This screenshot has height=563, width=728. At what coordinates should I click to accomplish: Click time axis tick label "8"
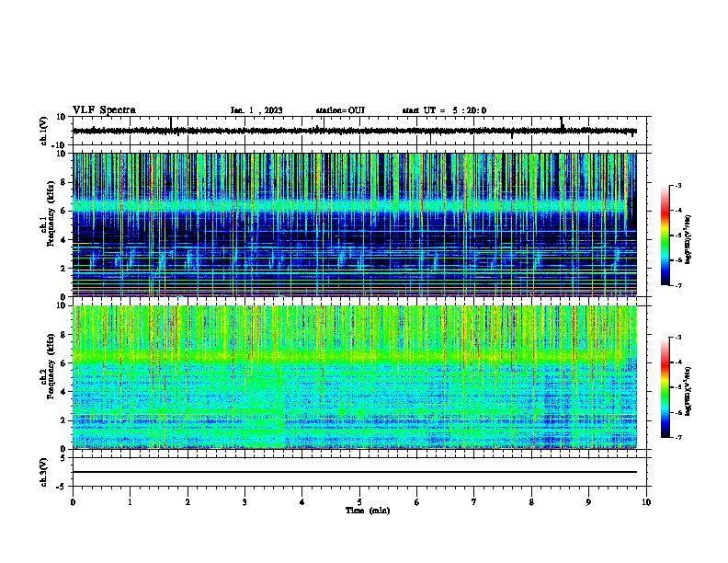[x=531, y=502]
